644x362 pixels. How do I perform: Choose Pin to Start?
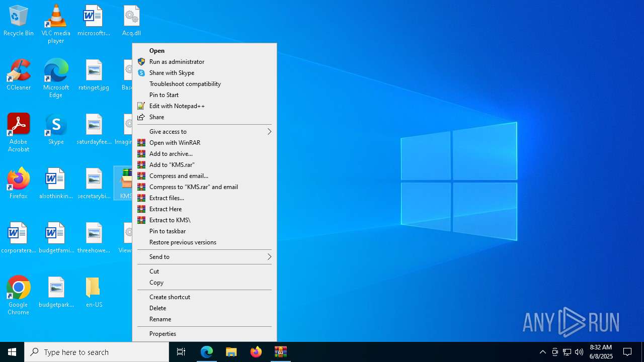(x=204, y=95)
